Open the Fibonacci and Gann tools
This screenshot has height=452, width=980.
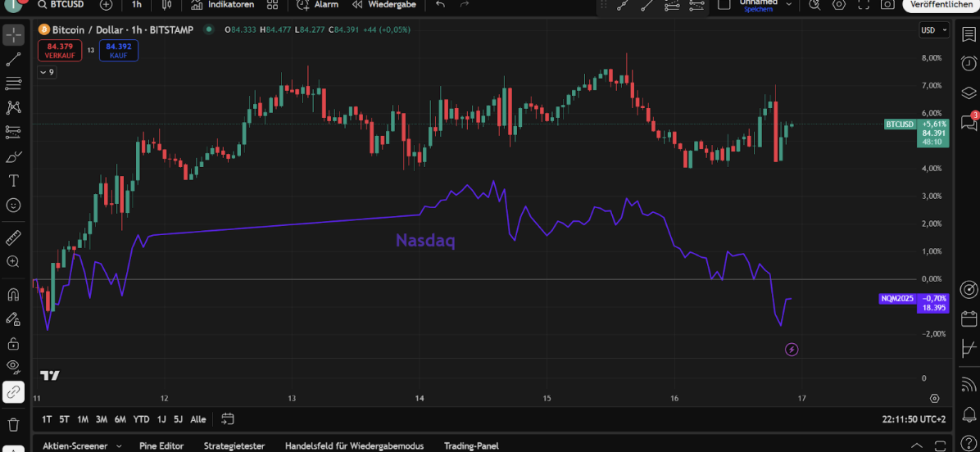pyautogui.click(x=13, y=83)
